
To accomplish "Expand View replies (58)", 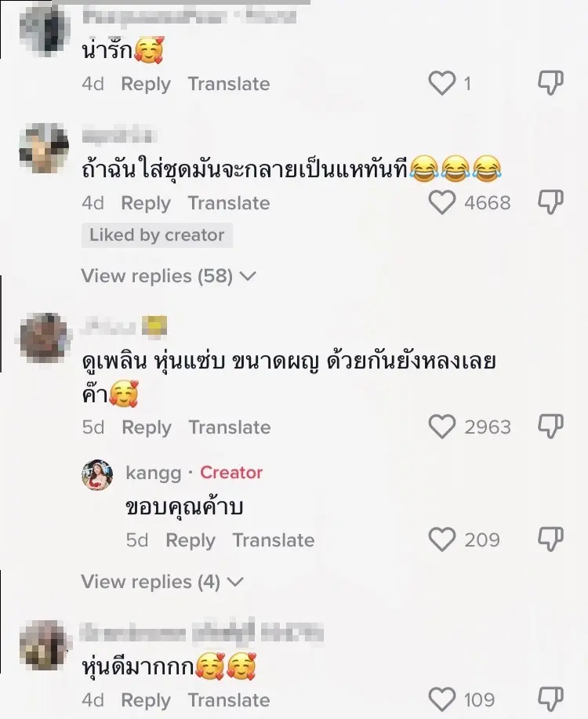I will pyautogui.click(x=169, y=276).
